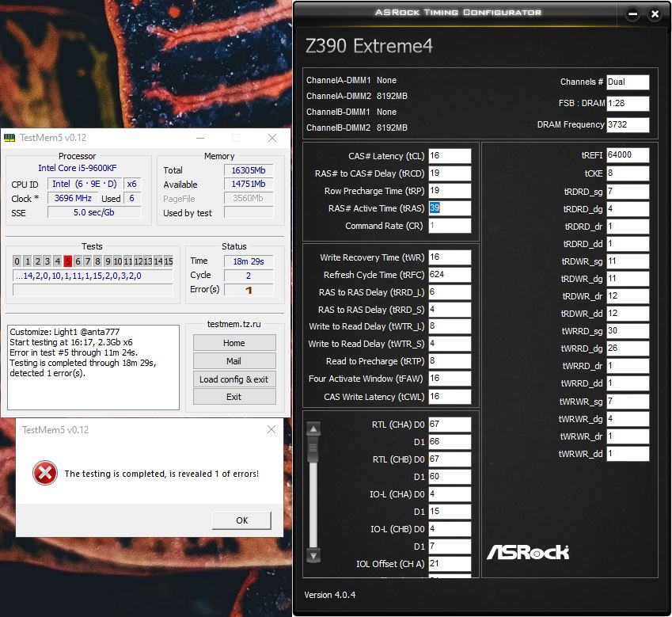
Task: Click the Error(s) count value
Action: tap(249, 290)
